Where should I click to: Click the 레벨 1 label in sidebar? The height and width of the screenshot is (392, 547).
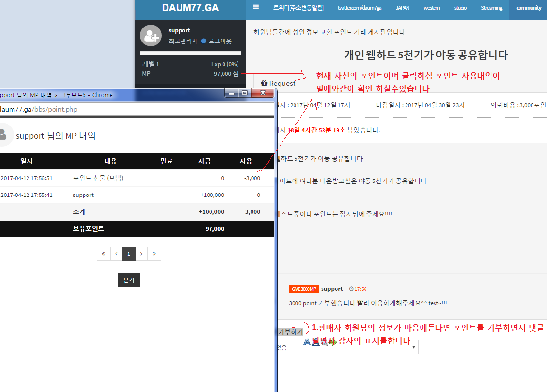pos(151,64)
